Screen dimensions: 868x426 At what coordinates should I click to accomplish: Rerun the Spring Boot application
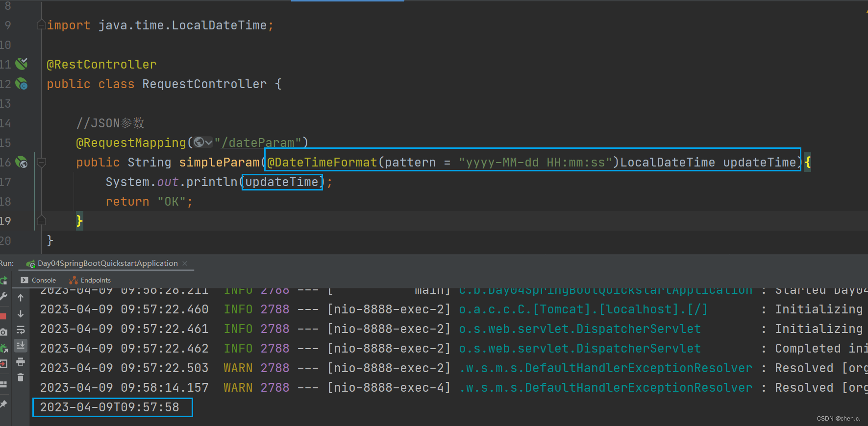point(3,281)
